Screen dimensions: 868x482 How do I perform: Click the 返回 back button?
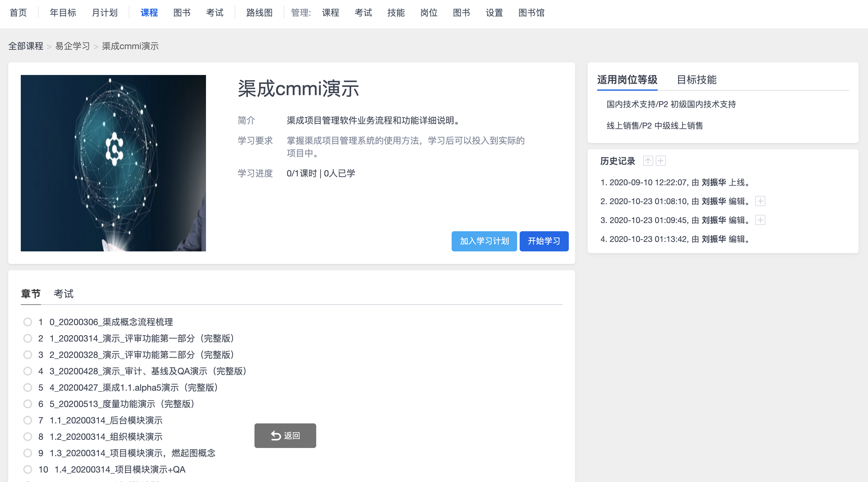click(285, 435)
